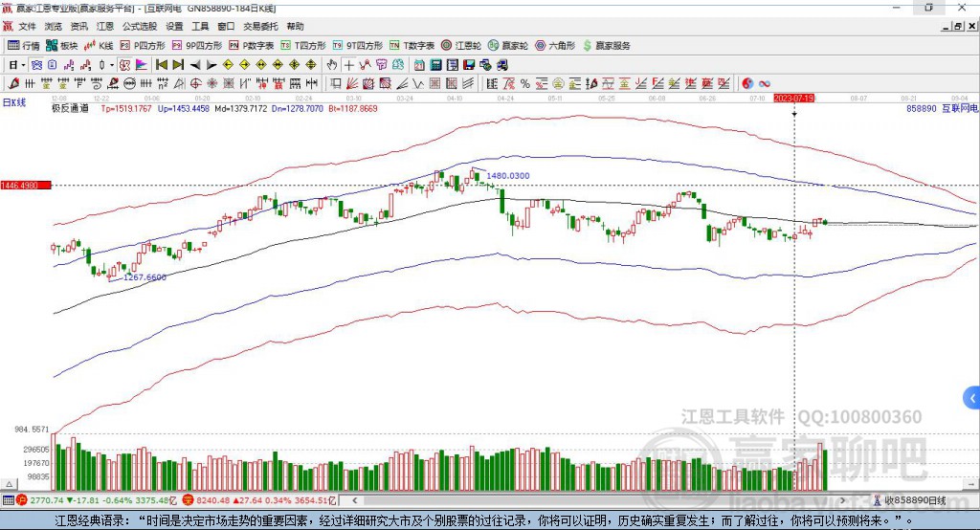Open the calculator icon in toolbar

tap(436, 65)
